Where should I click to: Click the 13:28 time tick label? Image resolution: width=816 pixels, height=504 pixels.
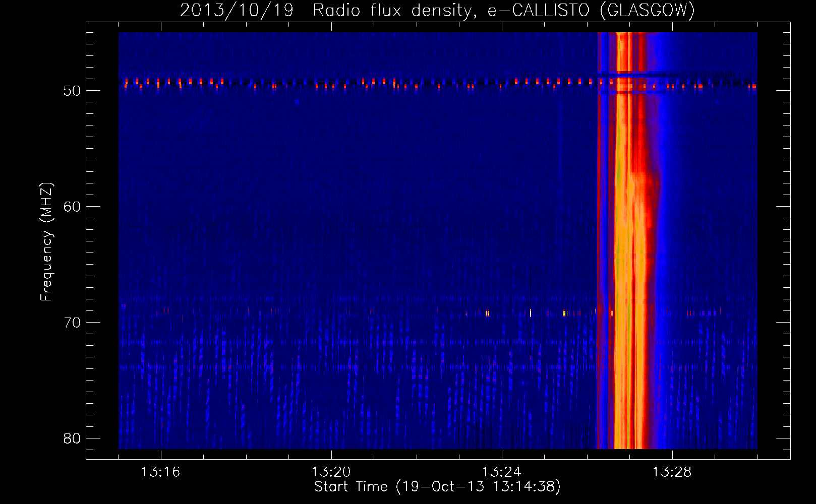[x=672, y=472]
